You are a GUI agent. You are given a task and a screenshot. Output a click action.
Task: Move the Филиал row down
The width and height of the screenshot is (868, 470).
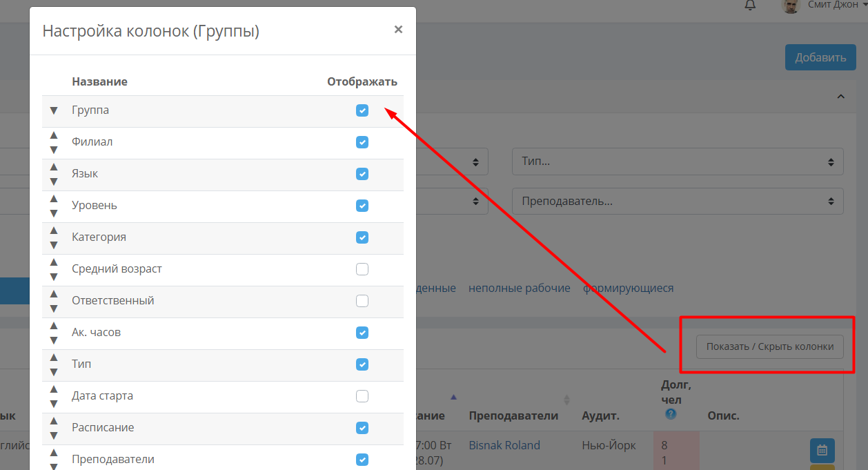(x=54, y=150)
